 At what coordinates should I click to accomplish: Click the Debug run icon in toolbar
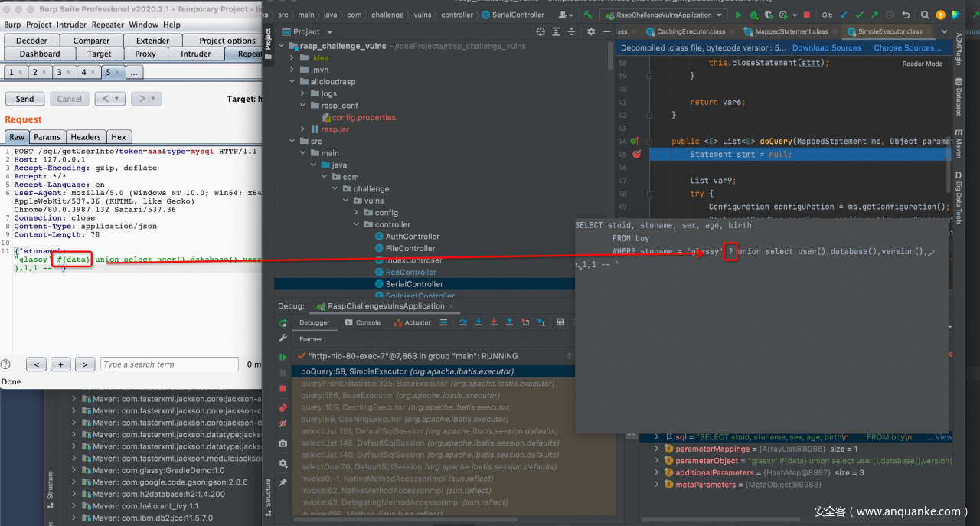coord(753,15)
